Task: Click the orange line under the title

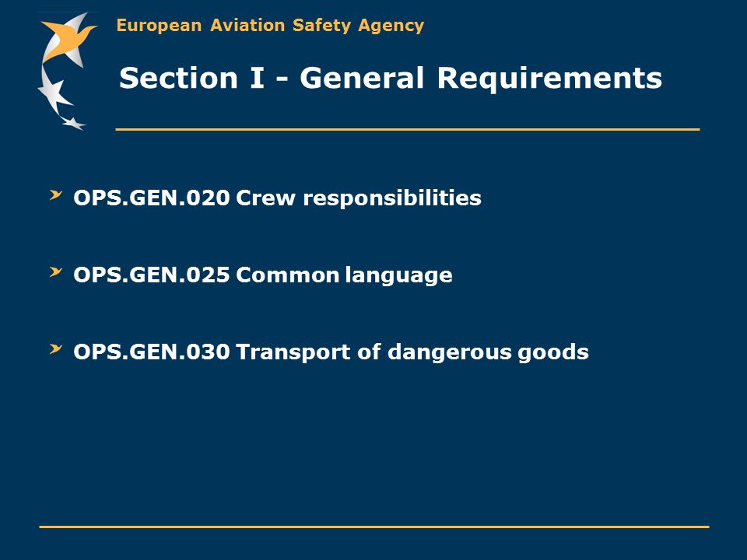Action: [x=408, y=129]
